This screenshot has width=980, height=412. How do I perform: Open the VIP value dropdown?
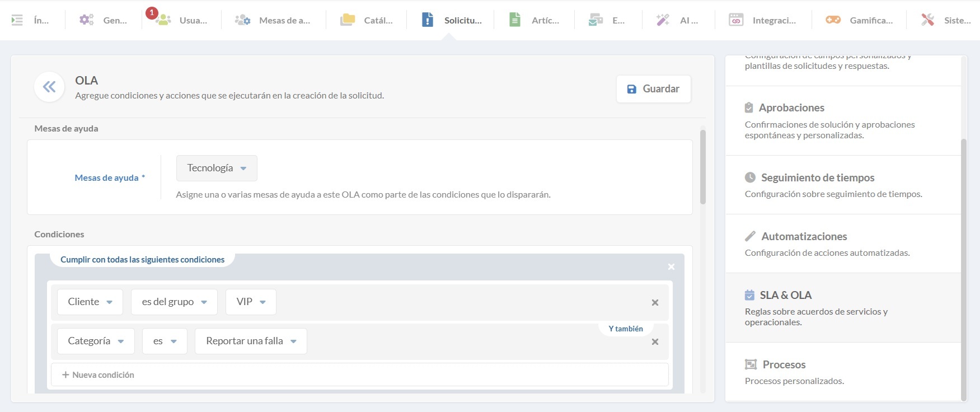251,302
